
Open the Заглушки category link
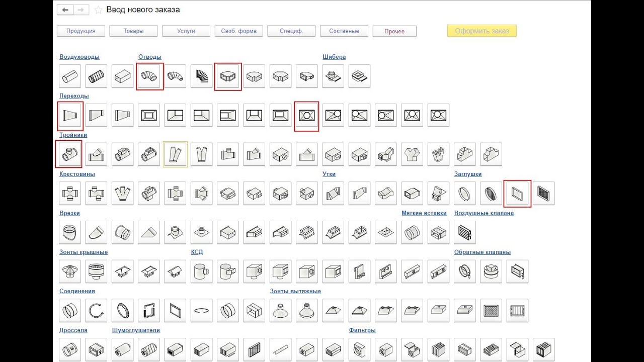coord(468,174)
